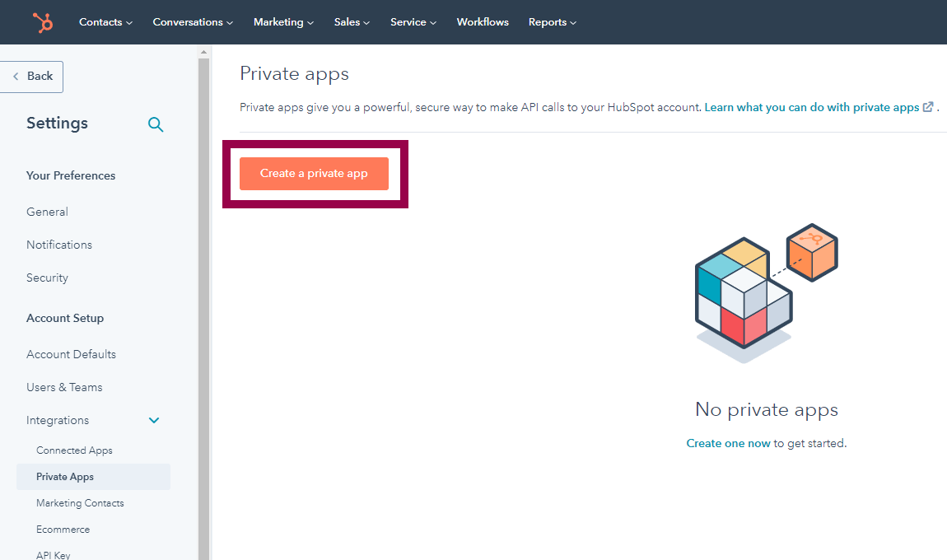Click the Reports menu caret

point(574,22)
